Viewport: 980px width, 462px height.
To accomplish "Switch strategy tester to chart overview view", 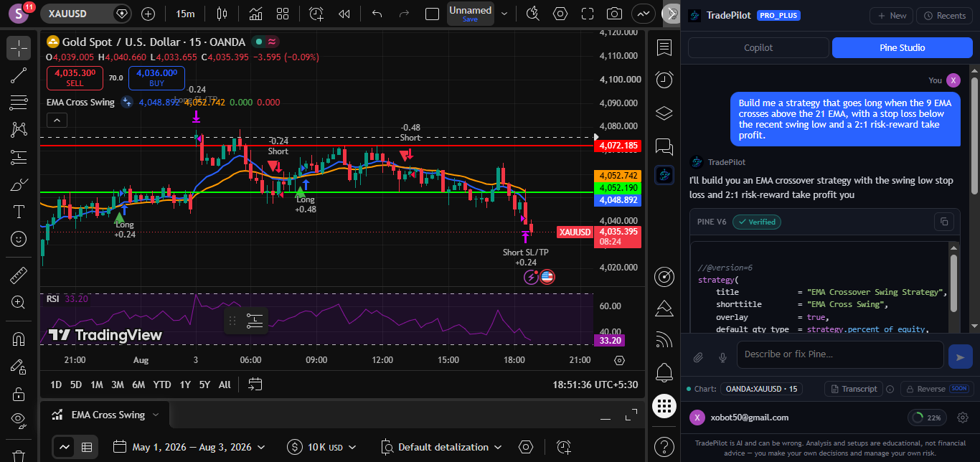I will pyautogui.click(x=65, y=447).
